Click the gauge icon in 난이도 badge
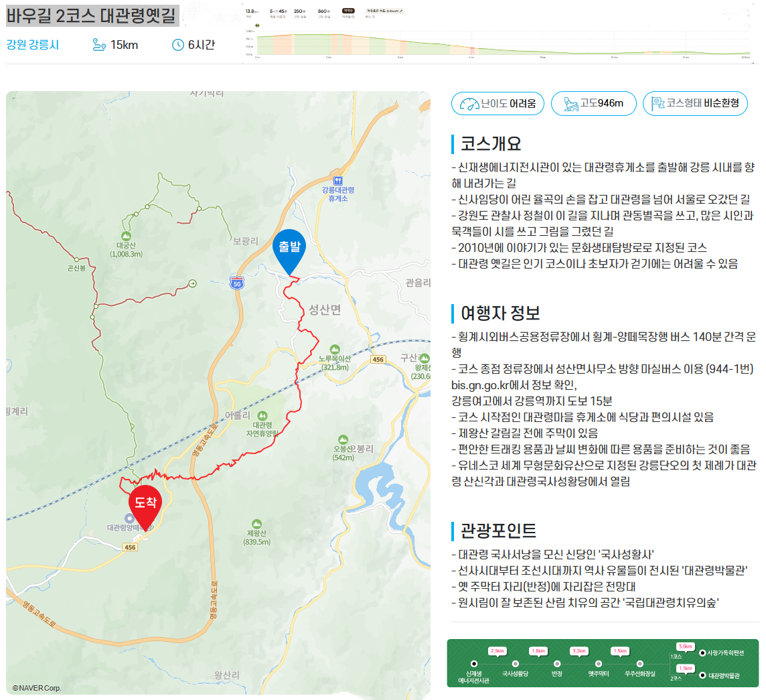Image resolution: width=766 pixels, height=700 pixels. [469, 104]
